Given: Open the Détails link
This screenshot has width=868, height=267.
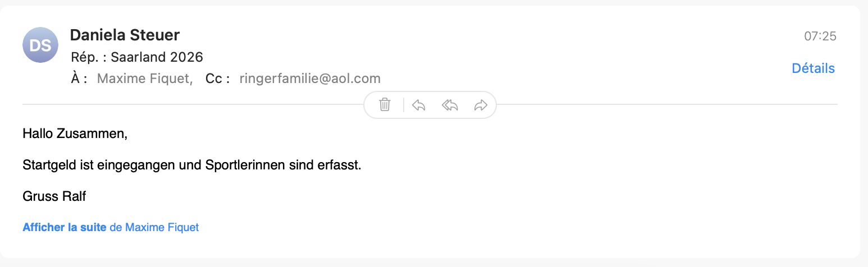Looking at the screenshot, I should click(x=813, y=68).
